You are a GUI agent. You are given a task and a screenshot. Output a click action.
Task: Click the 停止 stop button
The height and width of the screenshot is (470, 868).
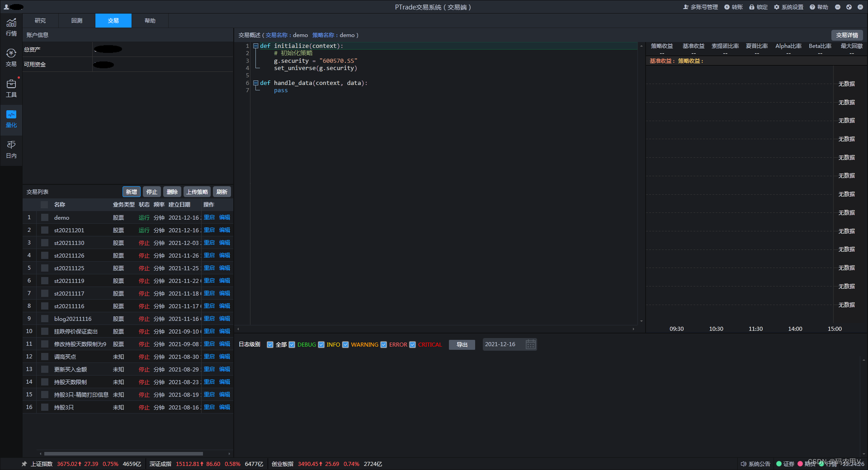(x=152, y=192)
